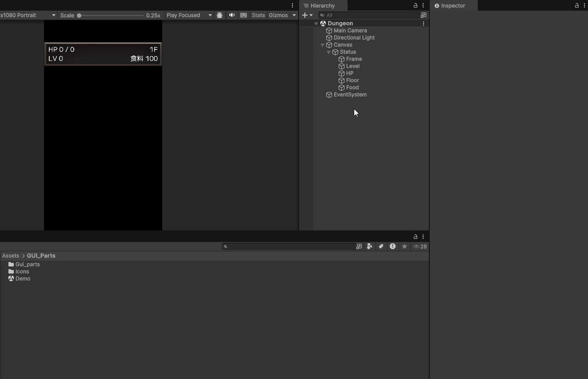Screen dimensions: 588x379
Task: Click the search by log type icon
Action: 392,246
